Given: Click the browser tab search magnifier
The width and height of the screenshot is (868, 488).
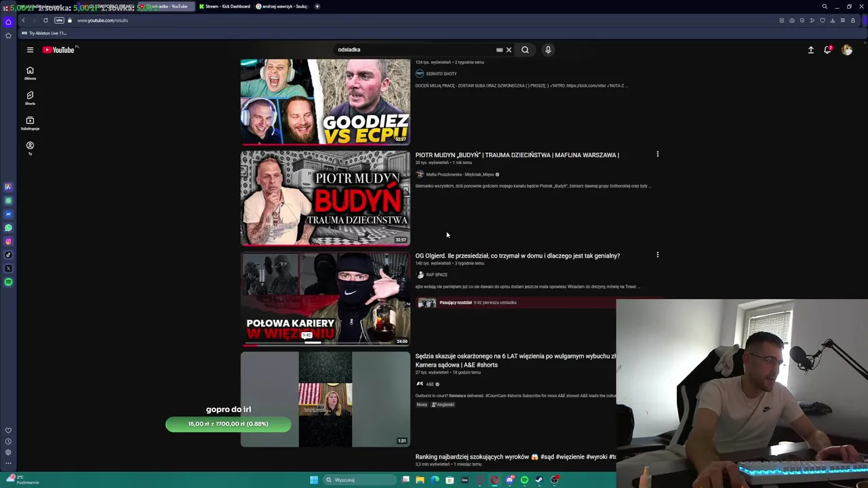Looking at the screenshot, I should click(x=825, y=6).
